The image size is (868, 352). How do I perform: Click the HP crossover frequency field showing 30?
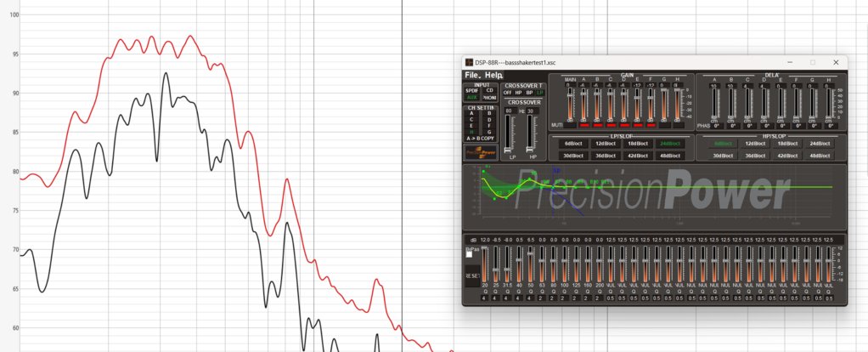533,111
